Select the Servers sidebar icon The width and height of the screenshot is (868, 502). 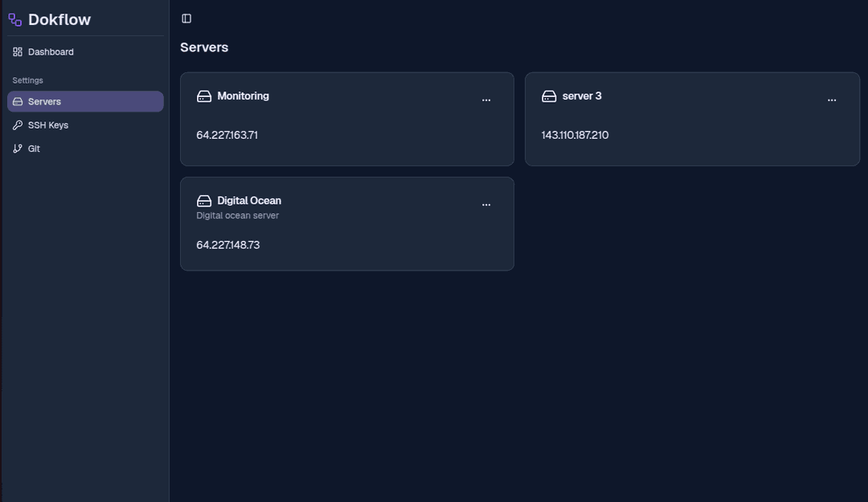[x=18, y=101]
